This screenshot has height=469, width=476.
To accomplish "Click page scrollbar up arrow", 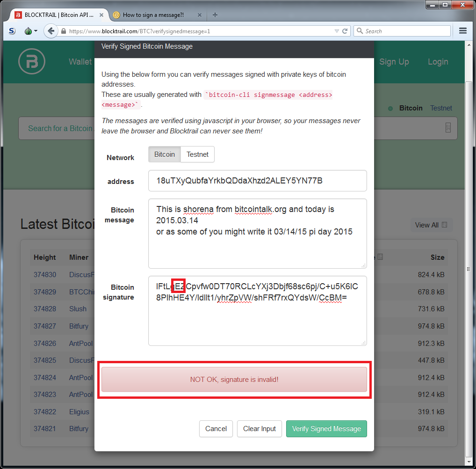I will point(469,44).
